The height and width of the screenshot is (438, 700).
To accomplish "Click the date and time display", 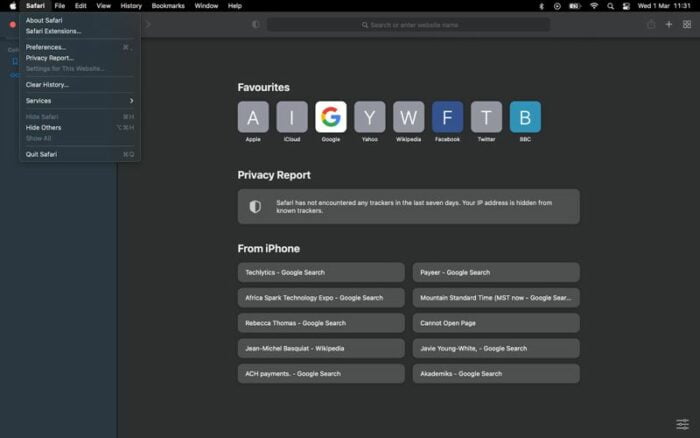I will (x=664, y=6).
